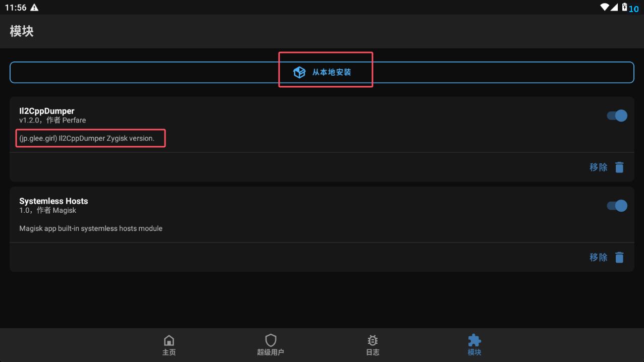644x362 pixels.
Task: Tap the Wi-Fi icon in status bar
Action: (x=604, y=7)
